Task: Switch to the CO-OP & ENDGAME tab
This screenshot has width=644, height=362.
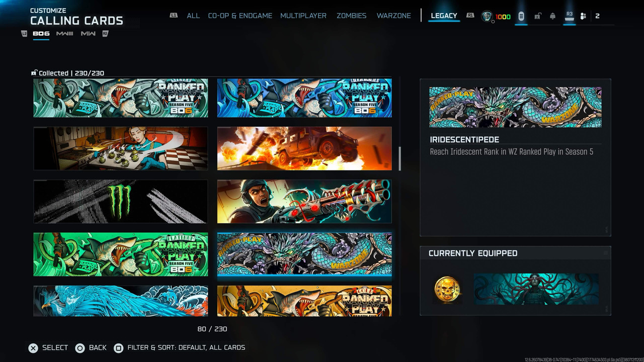Action: (x=240, y=16)
